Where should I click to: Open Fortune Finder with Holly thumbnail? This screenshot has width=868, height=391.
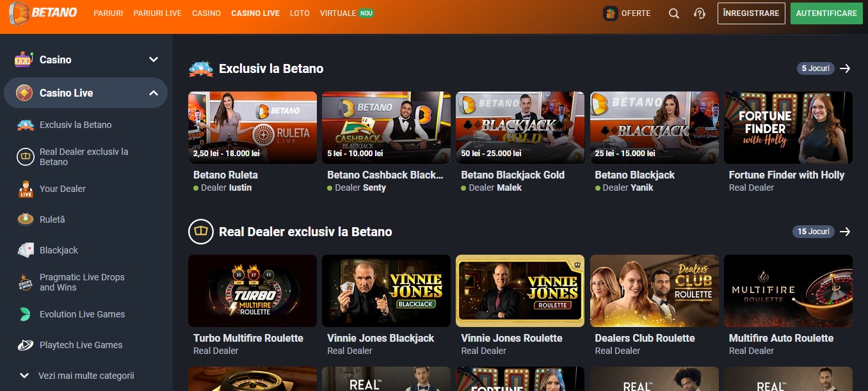(x=788, y=127)
